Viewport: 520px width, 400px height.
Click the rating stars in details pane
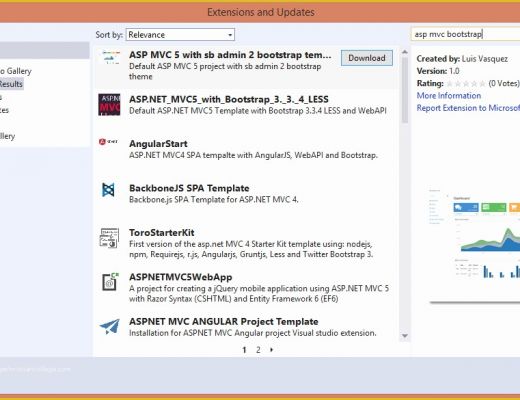coord(466,84)
